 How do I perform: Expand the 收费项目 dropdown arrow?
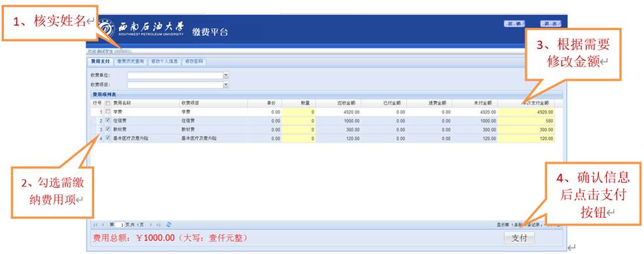(226, 84)
